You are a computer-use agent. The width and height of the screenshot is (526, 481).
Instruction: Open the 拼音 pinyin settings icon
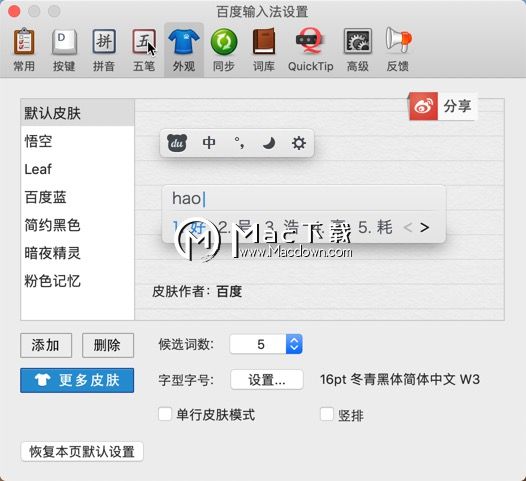coord(104,50)
